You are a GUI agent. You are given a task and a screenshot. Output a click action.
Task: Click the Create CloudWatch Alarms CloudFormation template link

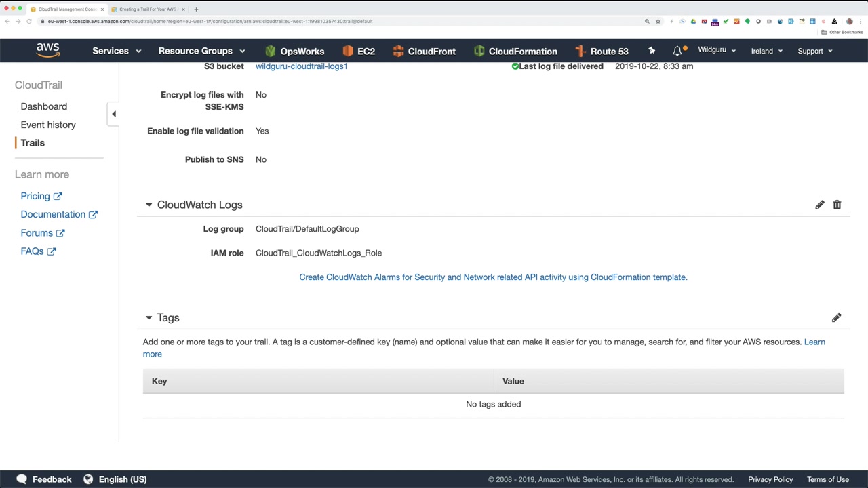point(494,277)
